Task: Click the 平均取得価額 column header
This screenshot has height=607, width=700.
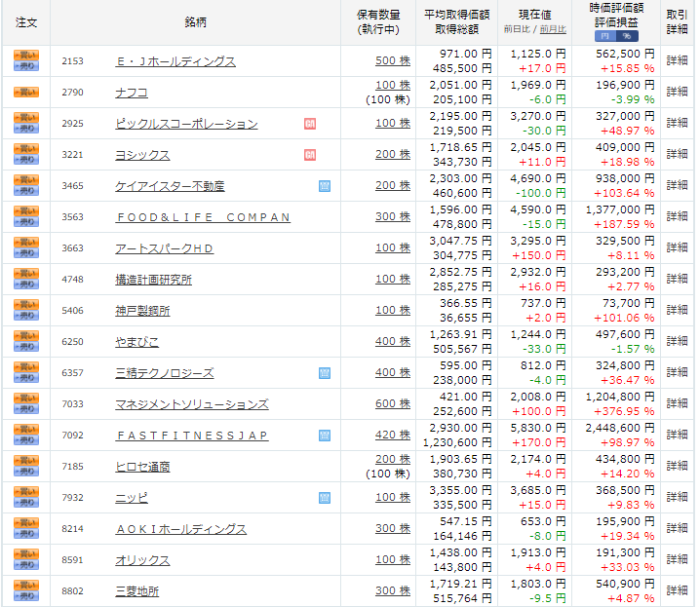Action: tap(456, 15)
